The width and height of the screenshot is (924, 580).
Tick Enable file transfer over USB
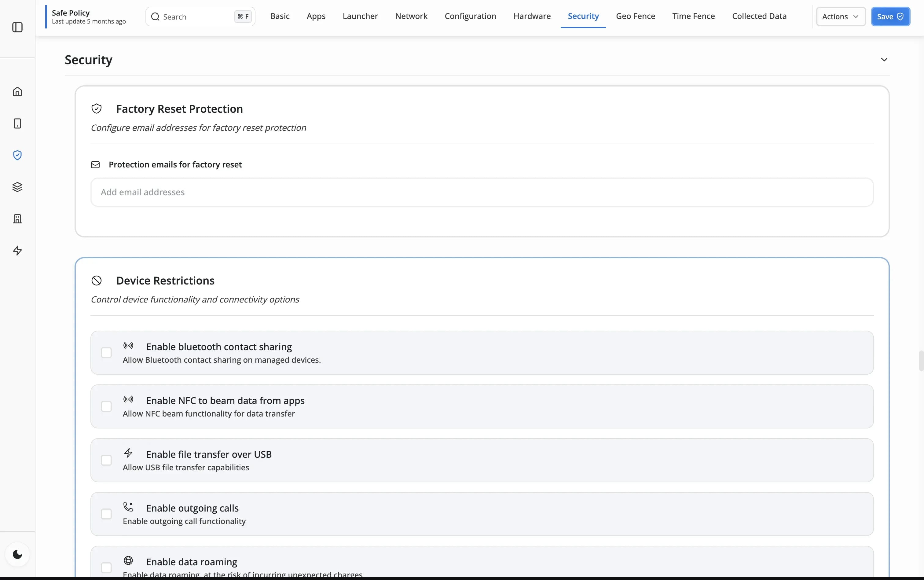click(x=106, y=460)
